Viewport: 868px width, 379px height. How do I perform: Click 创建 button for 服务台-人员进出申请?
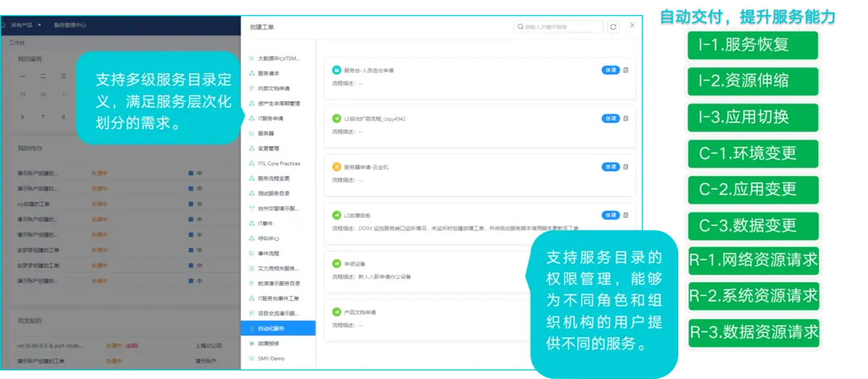point(610,70)
